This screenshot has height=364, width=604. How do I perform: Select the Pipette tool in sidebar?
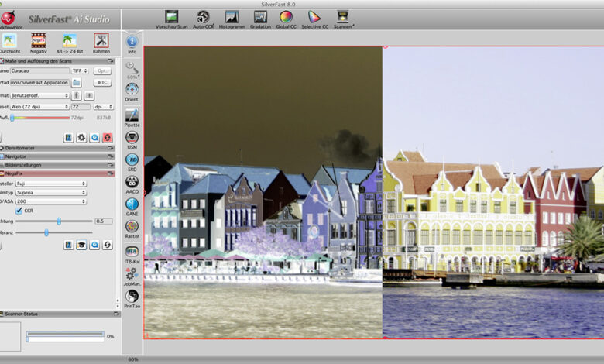132,115
